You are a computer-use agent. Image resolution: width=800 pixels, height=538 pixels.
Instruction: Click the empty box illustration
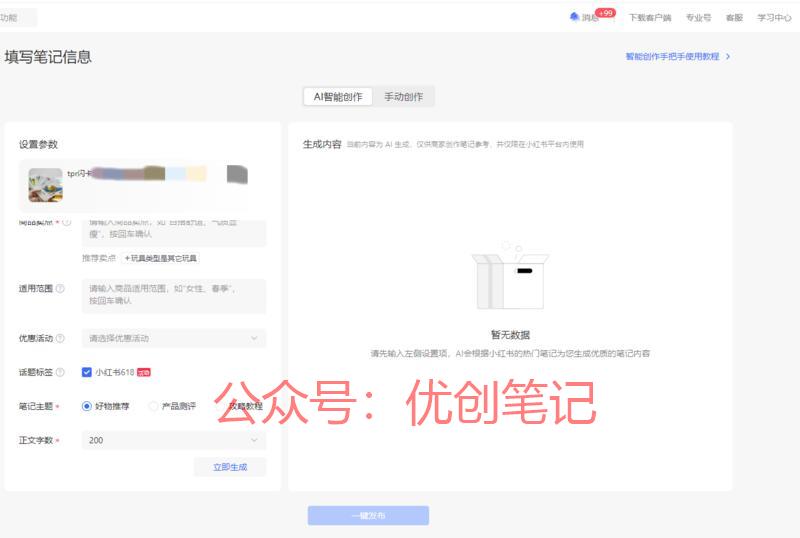510,276
